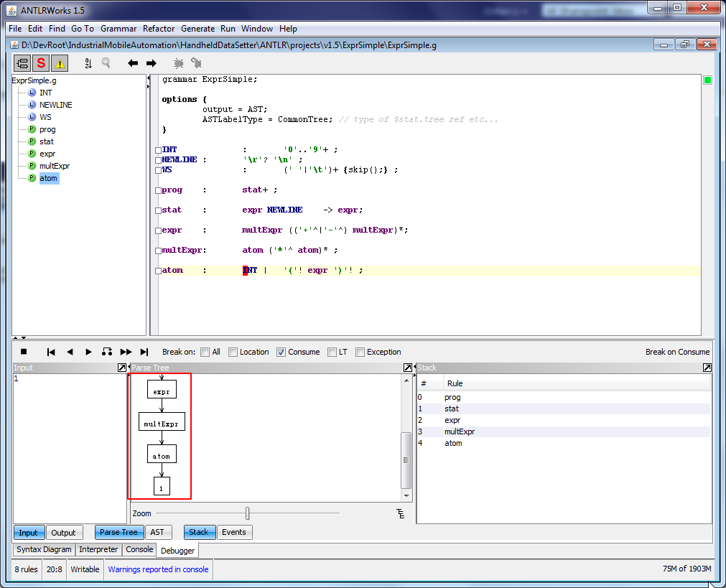
Task: Adjust the parse tree Zoom slider
Action: pos(248,513)
